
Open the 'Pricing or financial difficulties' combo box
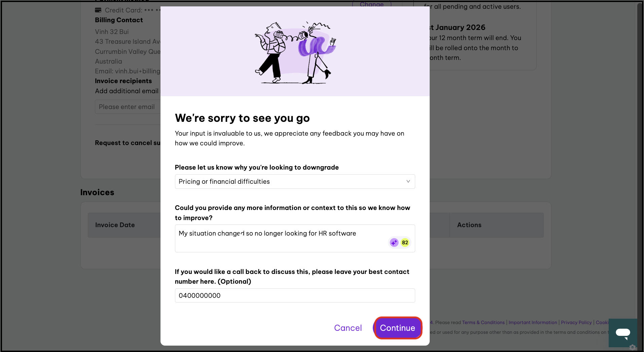(x=289, y=181)
